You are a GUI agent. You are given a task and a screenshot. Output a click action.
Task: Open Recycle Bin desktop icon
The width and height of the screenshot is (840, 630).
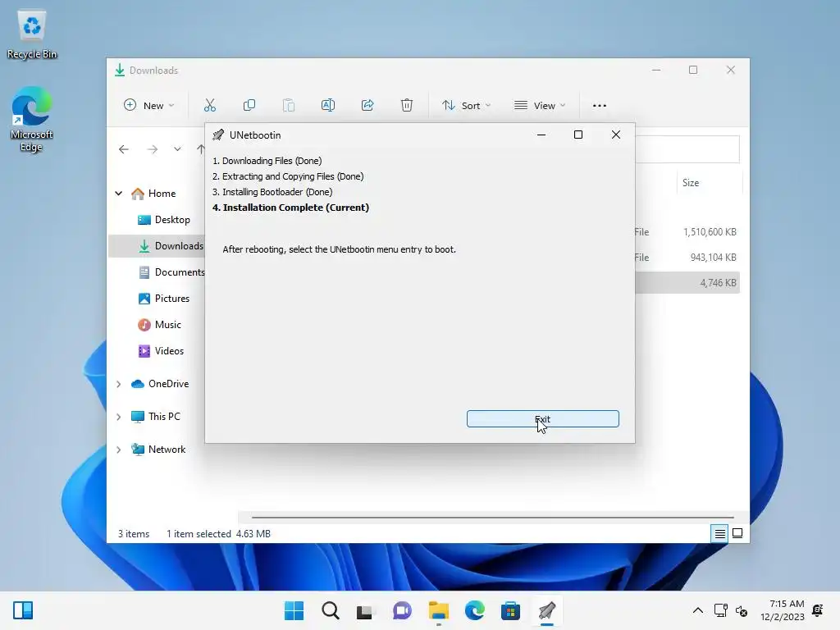[x=32, y=35]
